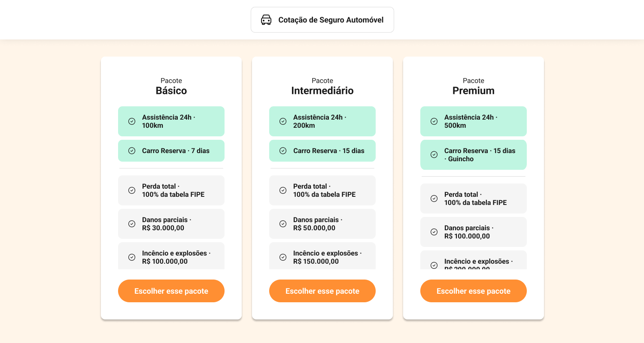Click the checkmark beside Danos parciais R$ 50.000,00
644x343 pixels.
coord(283,224)
